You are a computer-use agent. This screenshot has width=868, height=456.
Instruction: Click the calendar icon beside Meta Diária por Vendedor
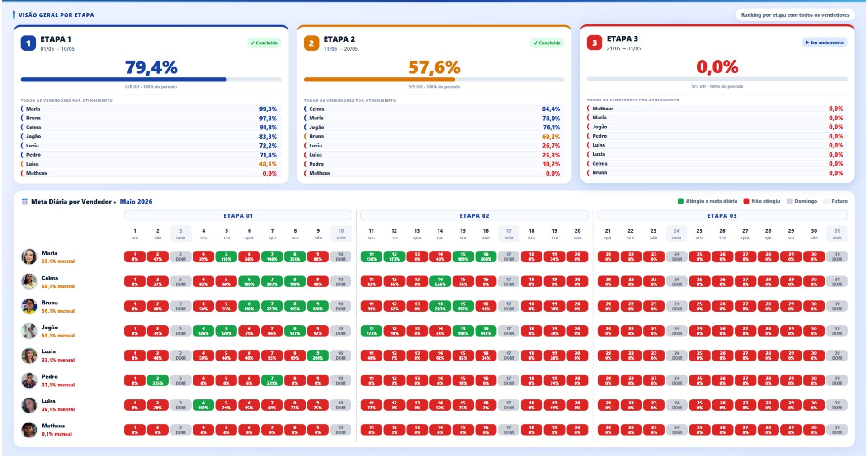click(25, 202)
